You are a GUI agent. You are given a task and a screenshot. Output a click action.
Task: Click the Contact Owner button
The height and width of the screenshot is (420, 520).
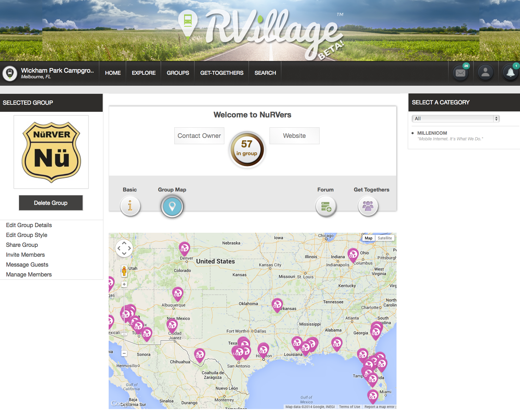[199, 136]
